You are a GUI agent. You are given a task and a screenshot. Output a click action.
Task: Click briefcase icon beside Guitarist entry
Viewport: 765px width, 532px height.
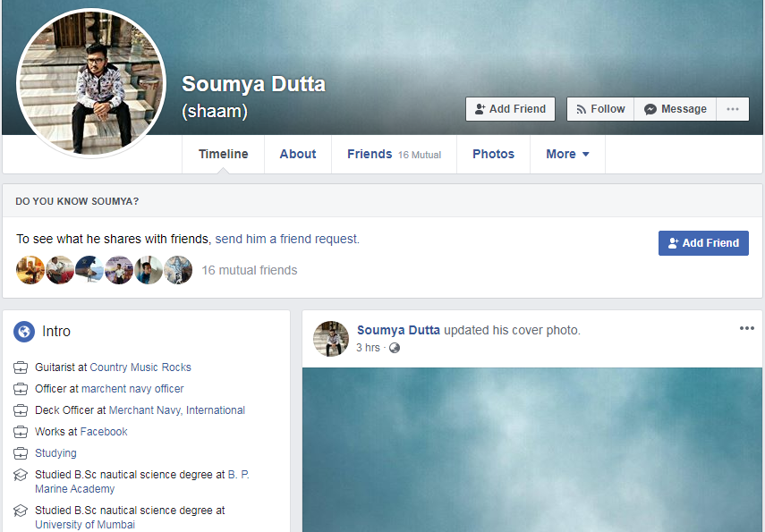click(21, 367)
